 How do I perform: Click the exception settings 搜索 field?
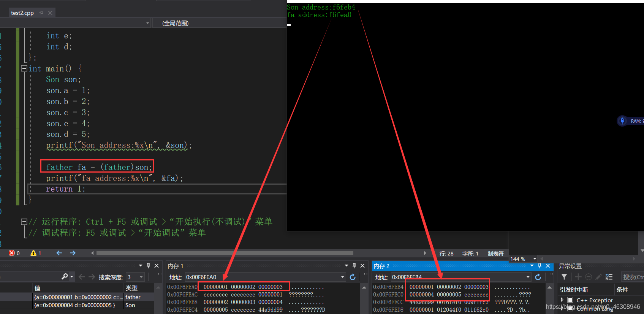tap(633, 277)
